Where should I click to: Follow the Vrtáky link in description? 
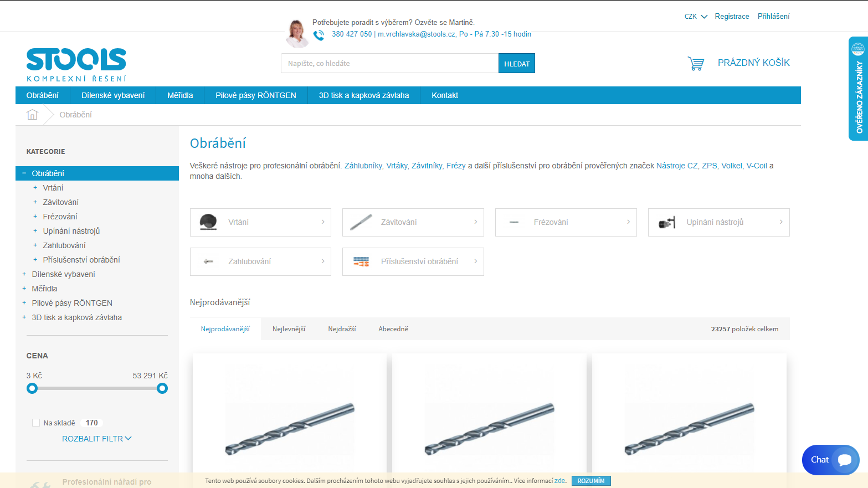pos(397,166)
